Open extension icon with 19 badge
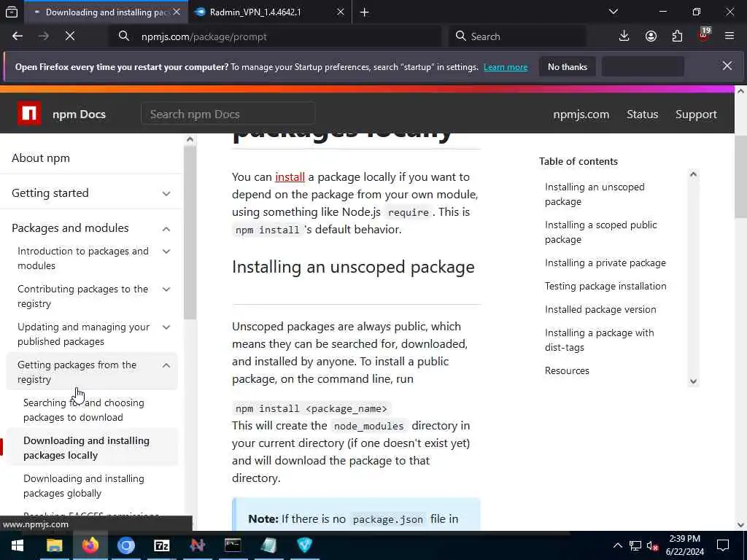This screenshot has width=747, height=560. pos(704,35)
